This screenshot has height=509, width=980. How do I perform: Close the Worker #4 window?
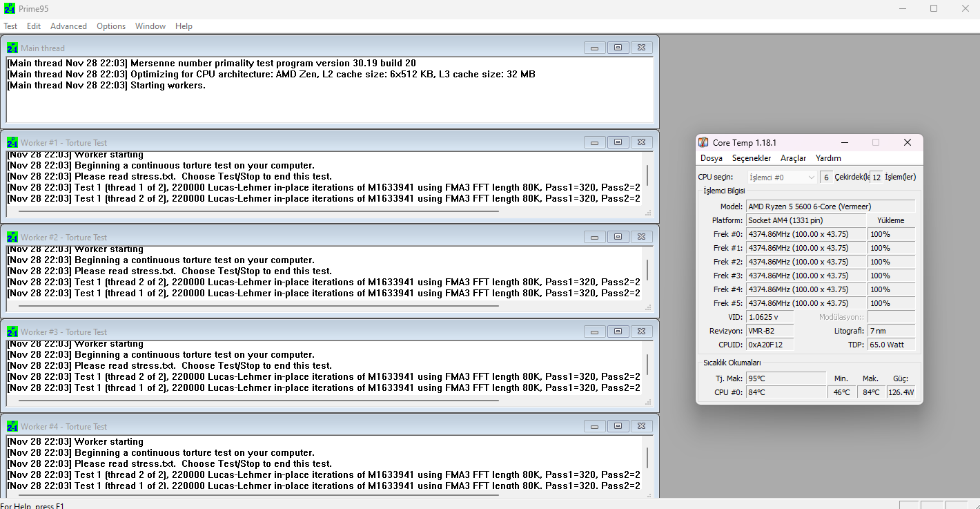(x=641, y=426)
